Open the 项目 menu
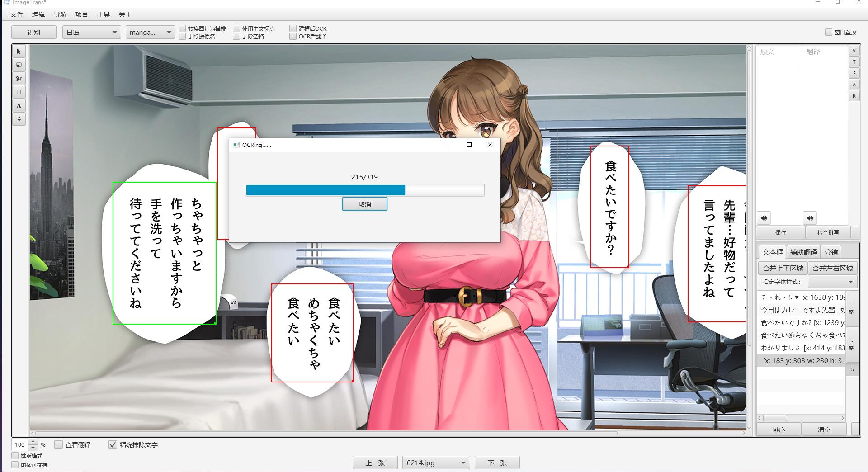 tap(81, 14)
